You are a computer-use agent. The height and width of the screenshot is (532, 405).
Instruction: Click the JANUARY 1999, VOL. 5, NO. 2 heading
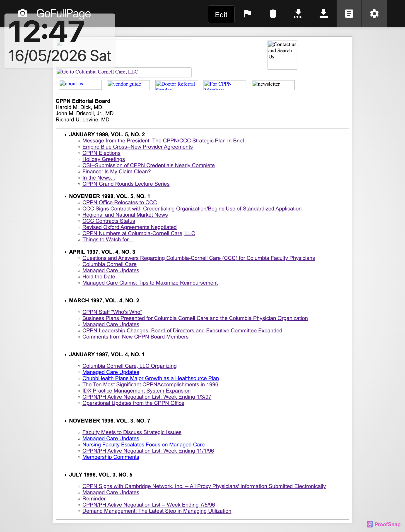(x=107, y=134)
